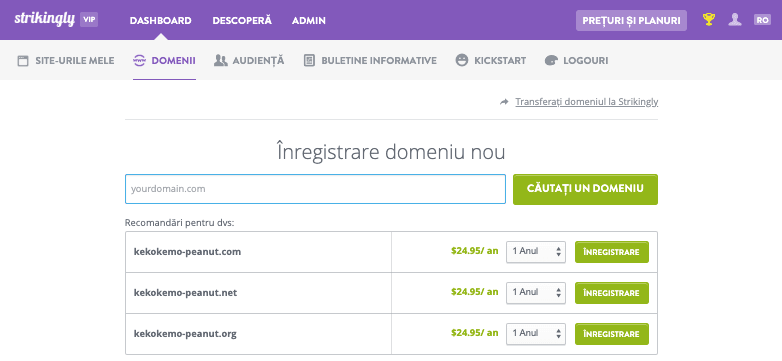Open the trophy rewards icon
Image resolution: width=782 pixels, height=361 pixels.
(709, 20)
